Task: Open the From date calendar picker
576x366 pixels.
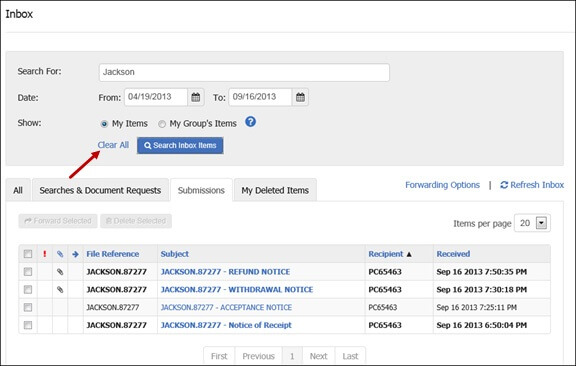Action: (196, 97)
